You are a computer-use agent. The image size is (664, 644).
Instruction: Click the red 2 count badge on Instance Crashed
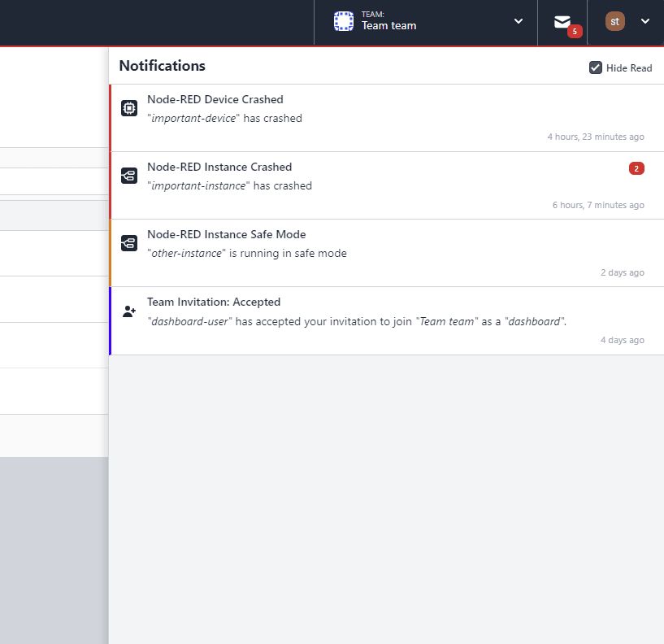point(636,168)
